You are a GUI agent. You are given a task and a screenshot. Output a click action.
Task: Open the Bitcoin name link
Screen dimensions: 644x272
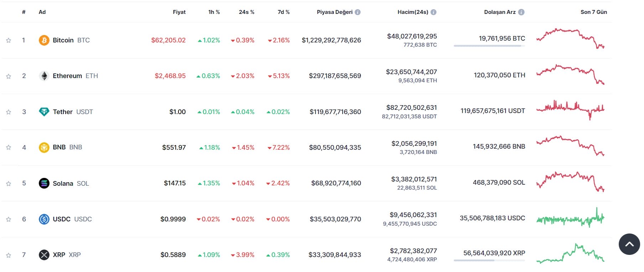[63, 40]
